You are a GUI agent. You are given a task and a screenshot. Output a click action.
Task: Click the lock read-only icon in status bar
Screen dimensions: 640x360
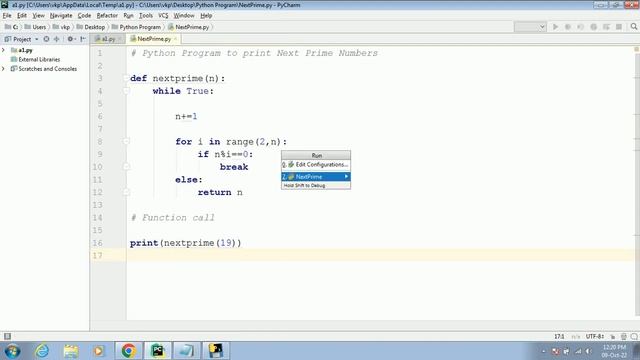click(613, 336)
